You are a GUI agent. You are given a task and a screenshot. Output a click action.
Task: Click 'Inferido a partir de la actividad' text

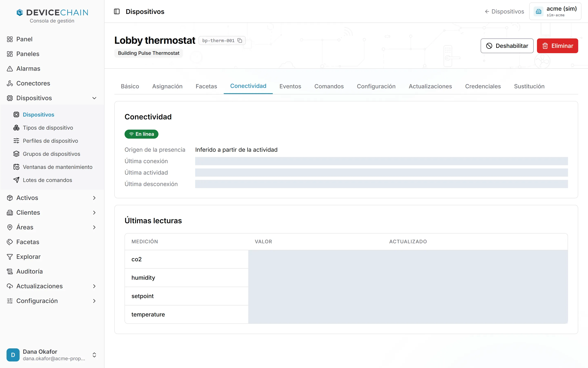(236, 150)
